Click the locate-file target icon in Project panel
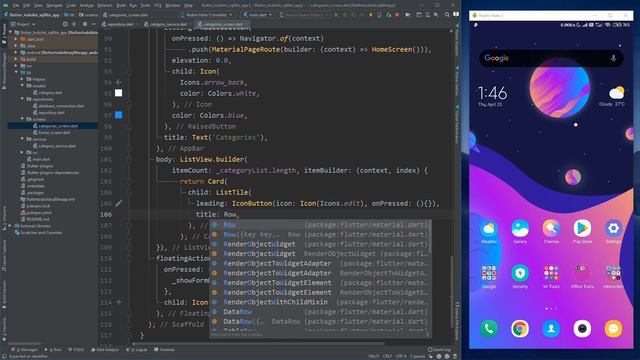This screenshot has width=640, height=360. (65, 24)
